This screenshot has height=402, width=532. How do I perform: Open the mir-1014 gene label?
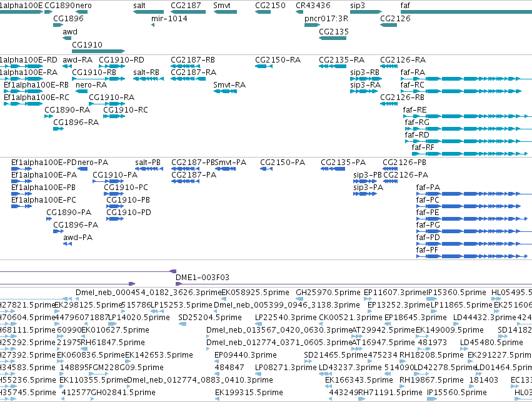tap(169, 19)
